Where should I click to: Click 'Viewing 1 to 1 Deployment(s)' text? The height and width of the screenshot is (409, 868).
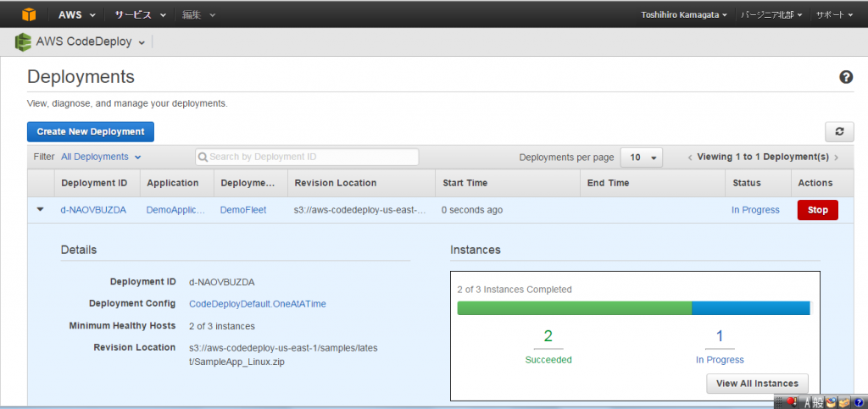pos(763,157)
